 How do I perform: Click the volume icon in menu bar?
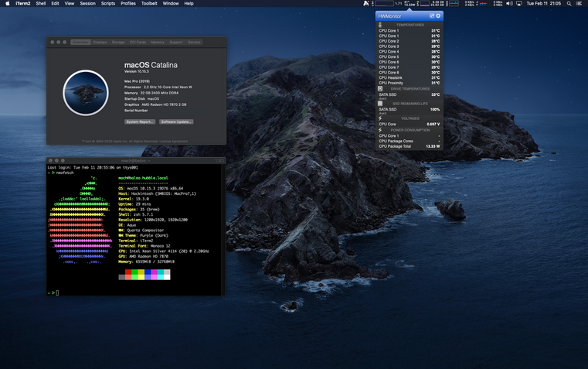[509, 3]
